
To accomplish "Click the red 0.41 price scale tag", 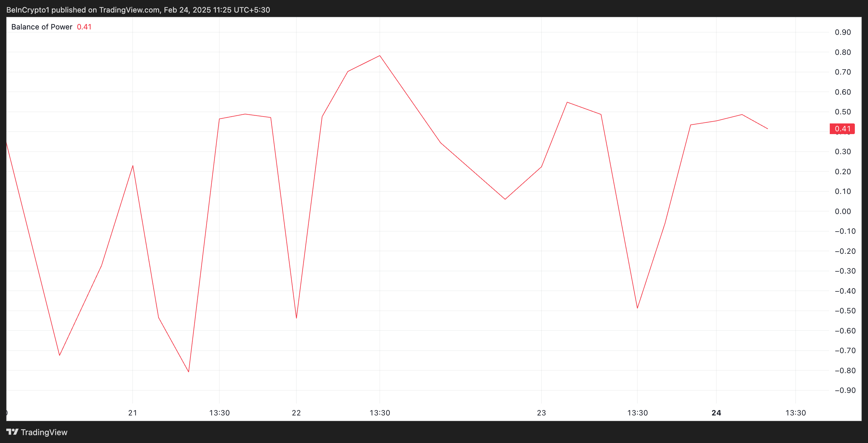I will tap(842, 129).
